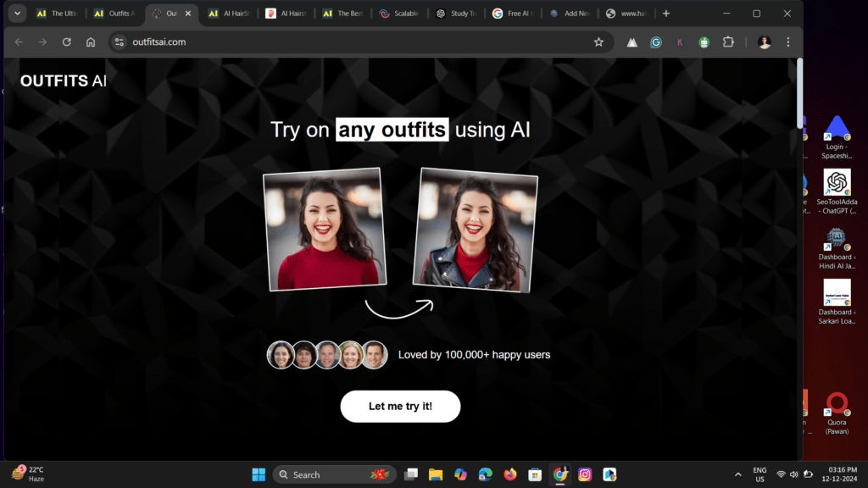The width and height of the screenshot is (868, 488).
Task: Click the OUTFITS AI logo
Action: coord(64,80)
